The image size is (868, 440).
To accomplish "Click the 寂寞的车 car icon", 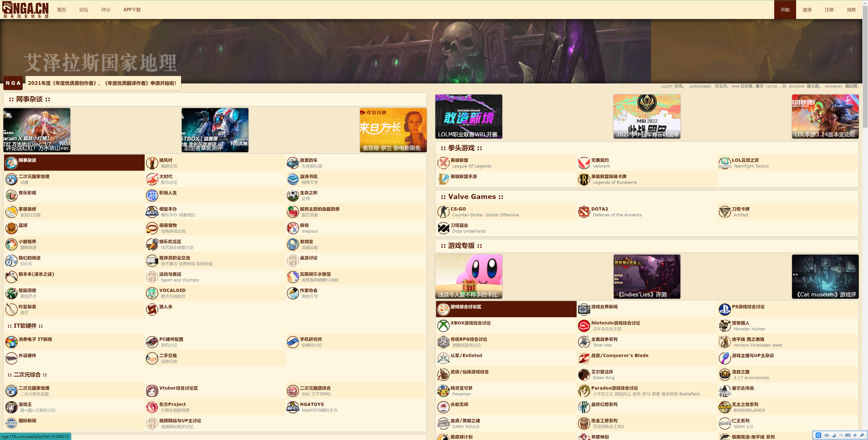I will pos(292,163).
